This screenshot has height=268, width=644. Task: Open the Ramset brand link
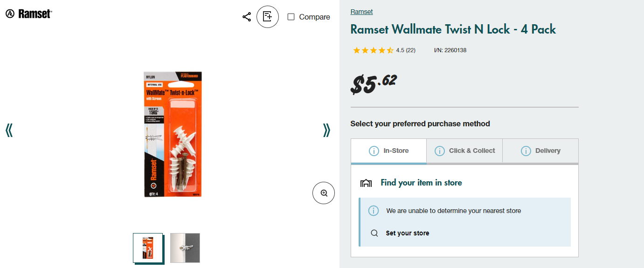pos(361,12)
